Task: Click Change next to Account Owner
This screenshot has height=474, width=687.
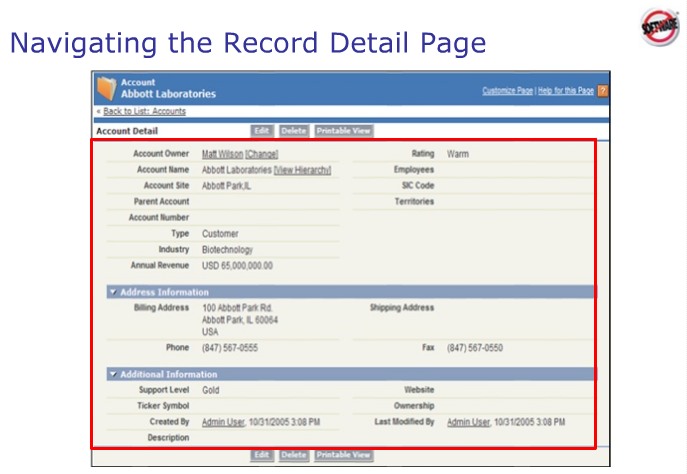Action: pyautogui.click(x=262, y=154)
